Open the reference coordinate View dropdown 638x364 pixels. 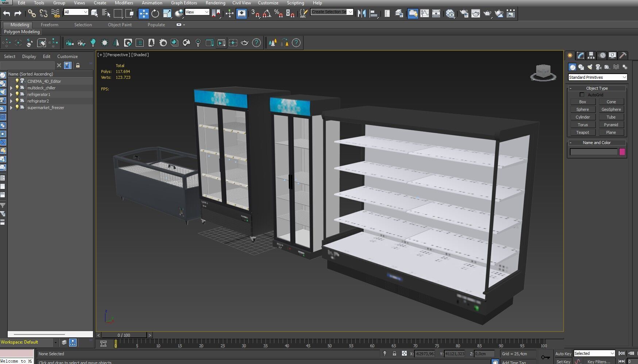(197, 12)
